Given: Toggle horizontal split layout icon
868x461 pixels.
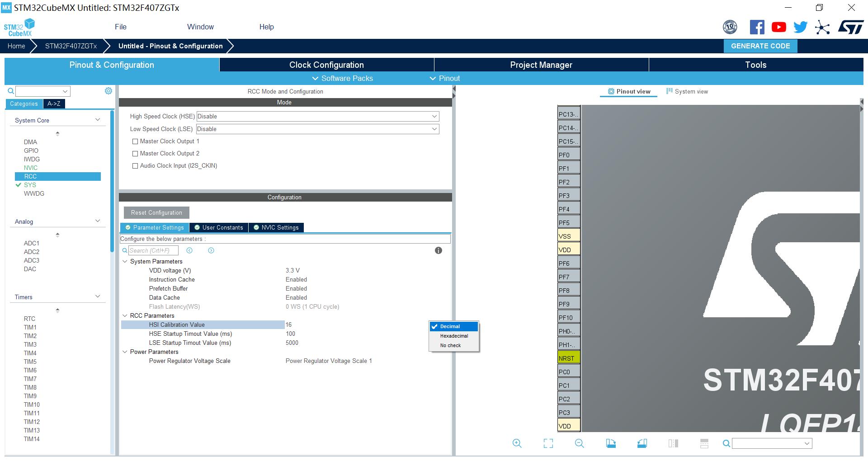Looking at the screenshot, I should coord(704,443).
